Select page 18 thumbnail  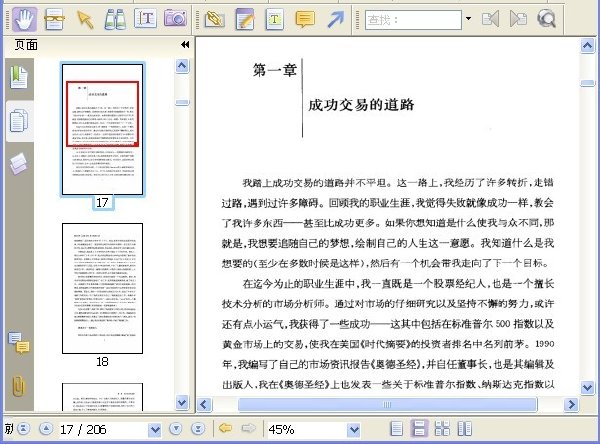[103, 288]
